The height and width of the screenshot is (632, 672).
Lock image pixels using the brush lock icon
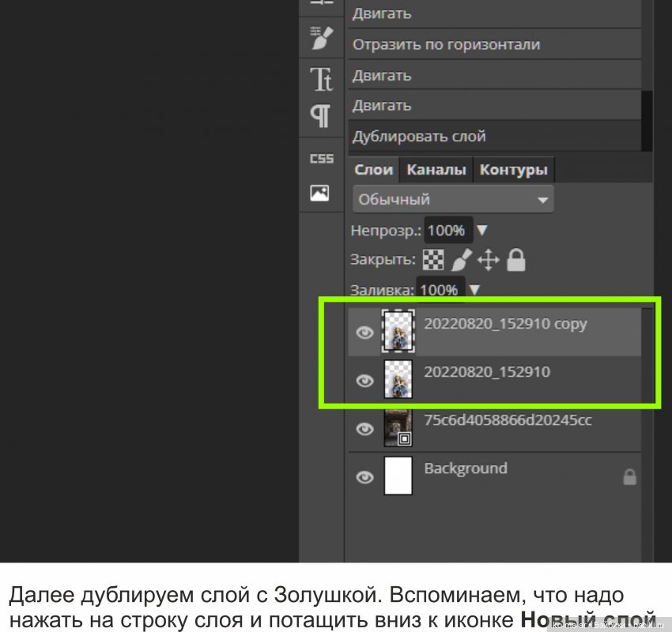coord(461,260)
